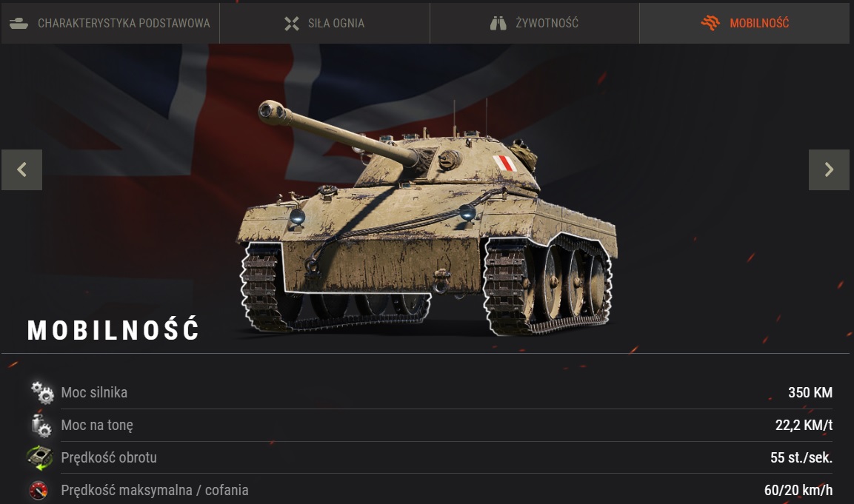Click the Mobilność tab

point(744,23)
